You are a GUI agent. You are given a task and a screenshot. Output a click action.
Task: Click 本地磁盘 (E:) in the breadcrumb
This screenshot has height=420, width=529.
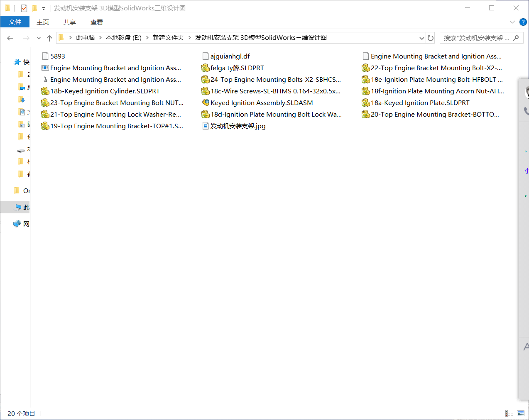[x=124, y=38]
